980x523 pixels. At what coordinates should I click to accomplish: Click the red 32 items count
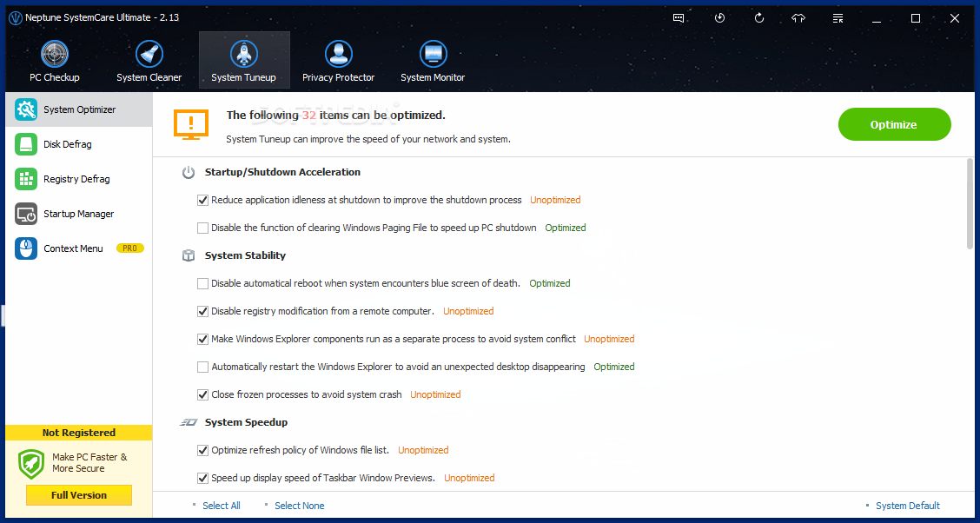(x=308, y=115)
